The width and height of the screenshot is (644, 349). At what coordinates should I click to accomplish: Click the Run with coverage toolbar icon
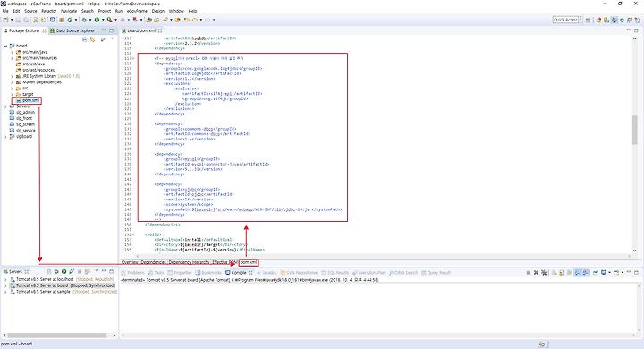pos(109,20)
